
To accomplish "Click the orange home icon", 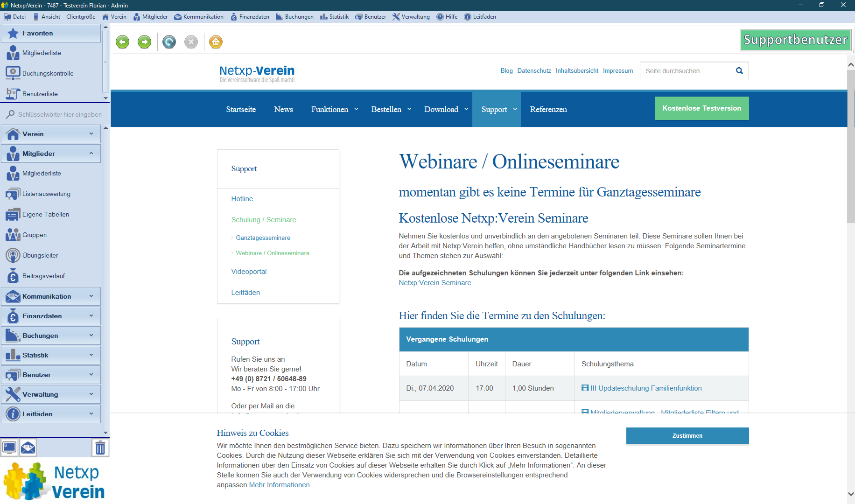I will (x=216, y=42).
